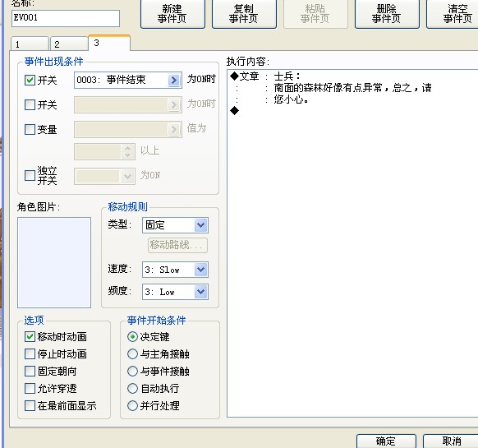
Task: Select the 文章 士兵 command line
Action: tap(265, 76)
